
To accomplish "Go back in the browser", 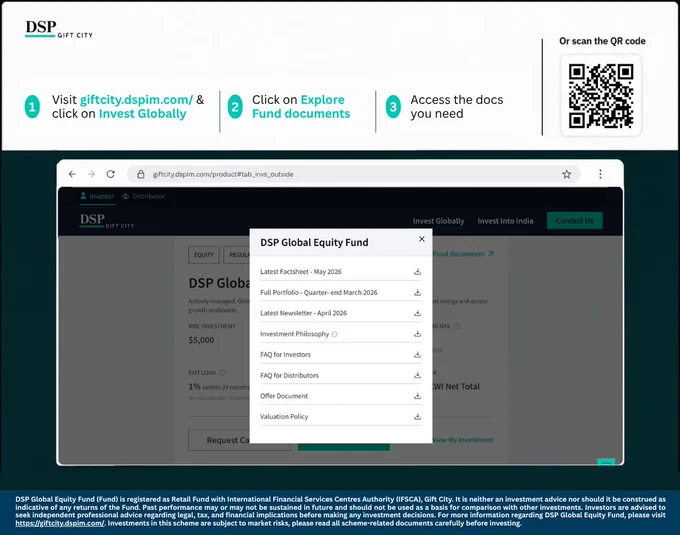I will tap(72, 174).
